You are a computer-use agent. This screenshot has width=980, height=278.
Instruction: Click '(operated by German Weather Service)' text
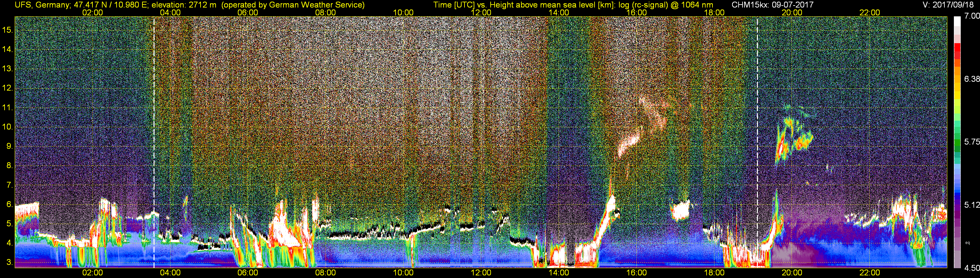tap(293, 5)
